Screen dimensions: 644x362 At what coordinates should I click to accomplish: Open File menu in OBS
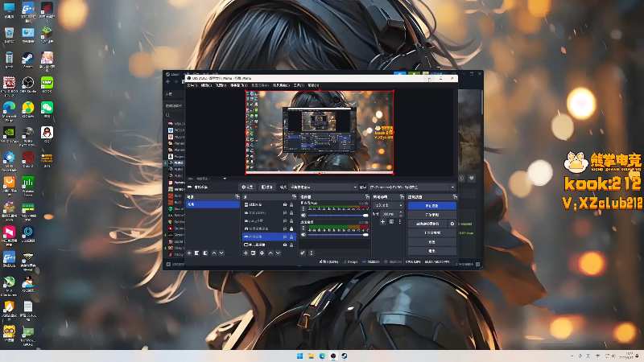pos(192,85)
